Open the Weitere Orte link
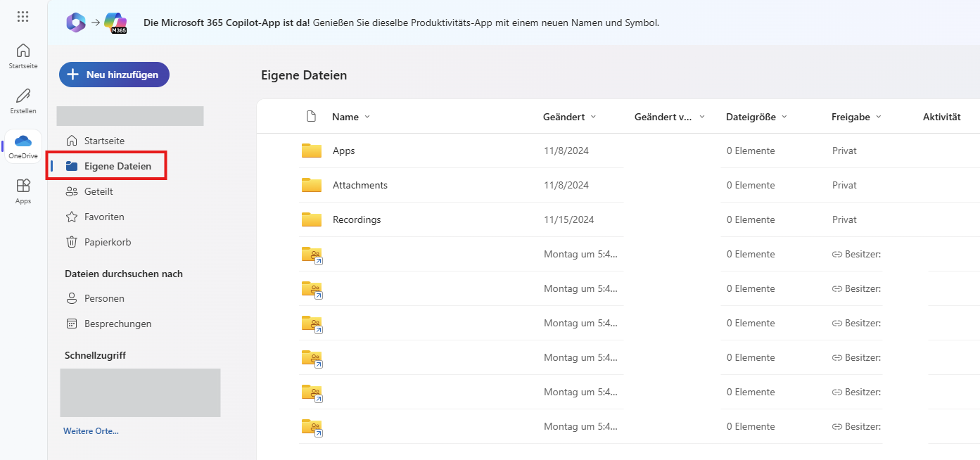This screenshot has width=980, height=460. pyautogui.click(x=91, y=431)
